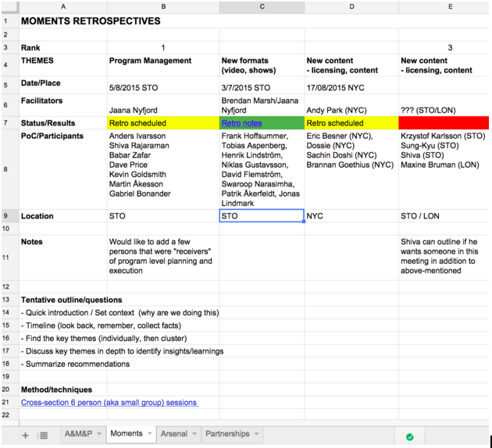Viewport: 492px width, 448px height.
Task: Select the Find the key themes row
Action: pyautogui.click(x=104, y=339)
